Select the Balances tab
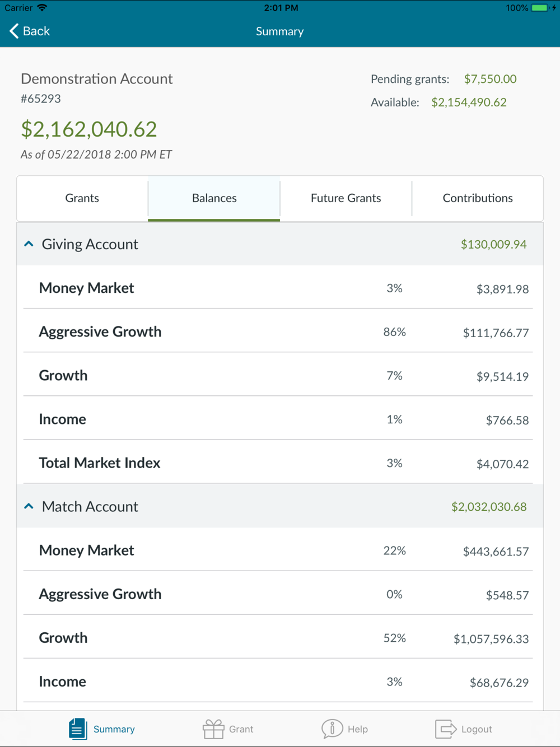 tap(214, 198)
